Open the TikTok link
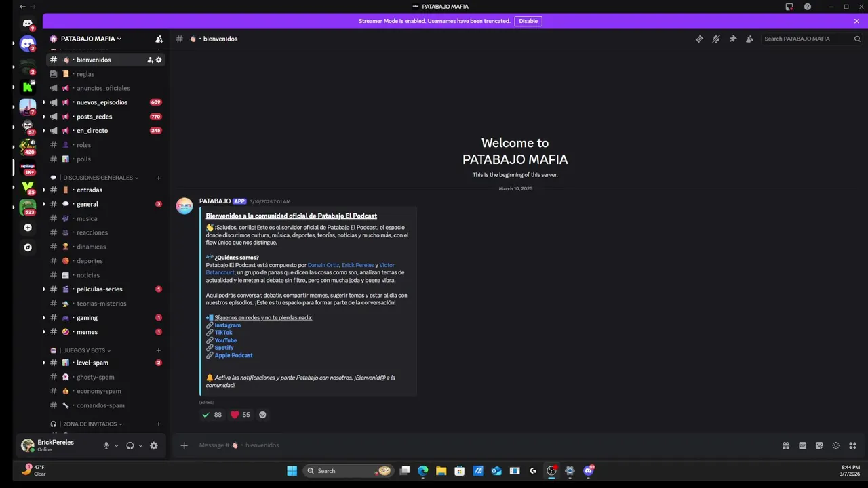This screenshot has width=868, height=488. (223, 333)
